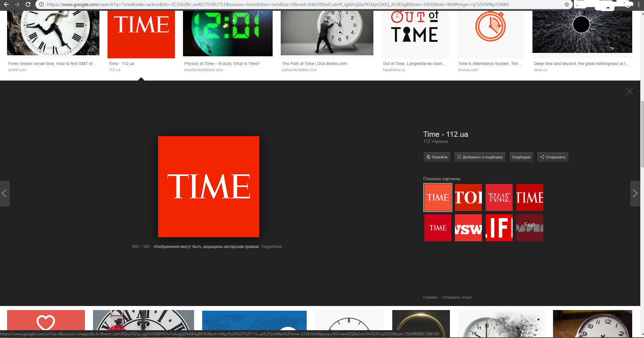Click the Отправить share button
The image size is (644, 338).
[553, 157]
